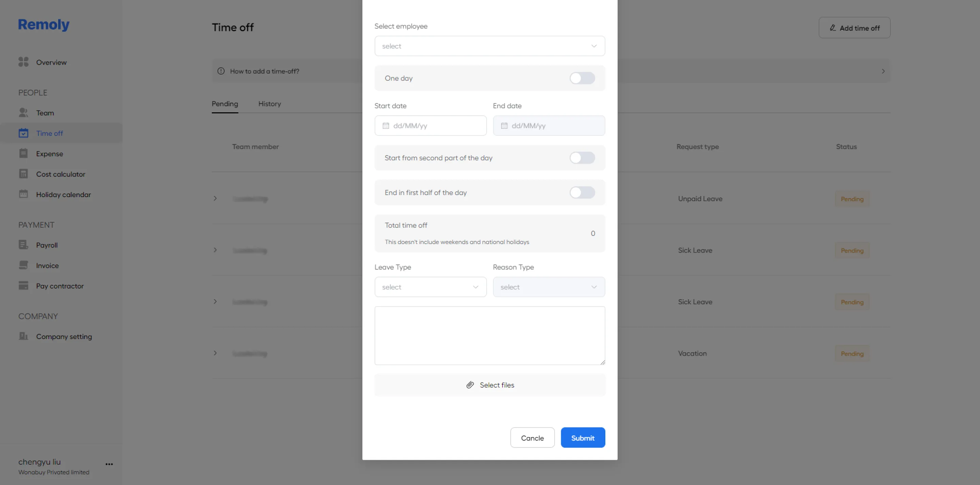Expand the first Sick Leave request row
This screenshot has width=980, height=485.
[215, 250]
